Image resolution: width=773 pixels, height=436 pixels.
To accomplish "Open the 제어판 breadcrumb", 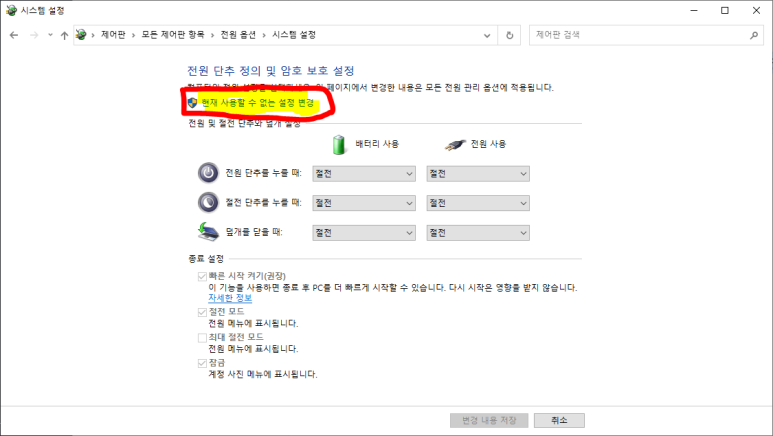I will (x=113, y=35).
